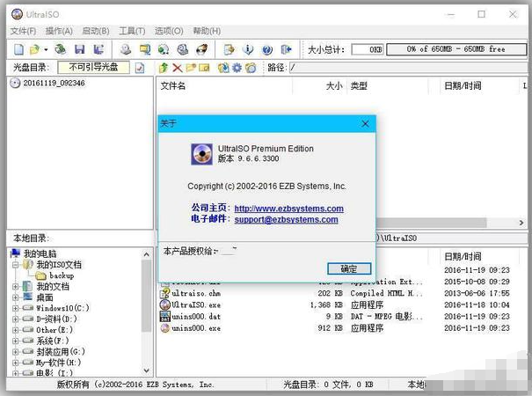Select the unins000.dat file row
This screenshot has width=532, height=396.
pos(334,316)
